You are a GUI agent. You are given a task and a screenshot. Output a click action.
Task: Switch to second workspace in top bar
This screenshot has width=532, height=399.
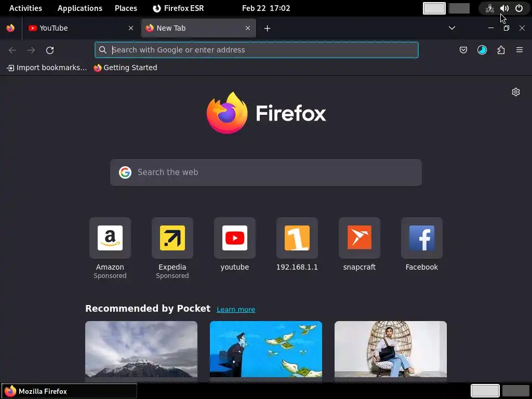[x=459, y=8]
